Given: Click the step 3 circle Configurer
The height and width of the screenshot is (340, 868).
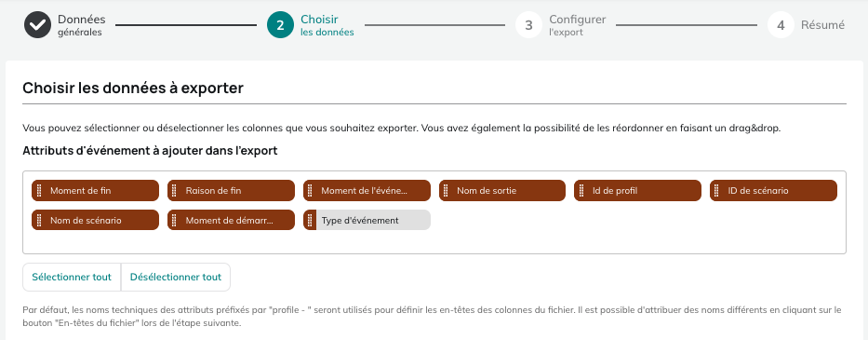Looking at the screenshot, I should click(528, 25).
